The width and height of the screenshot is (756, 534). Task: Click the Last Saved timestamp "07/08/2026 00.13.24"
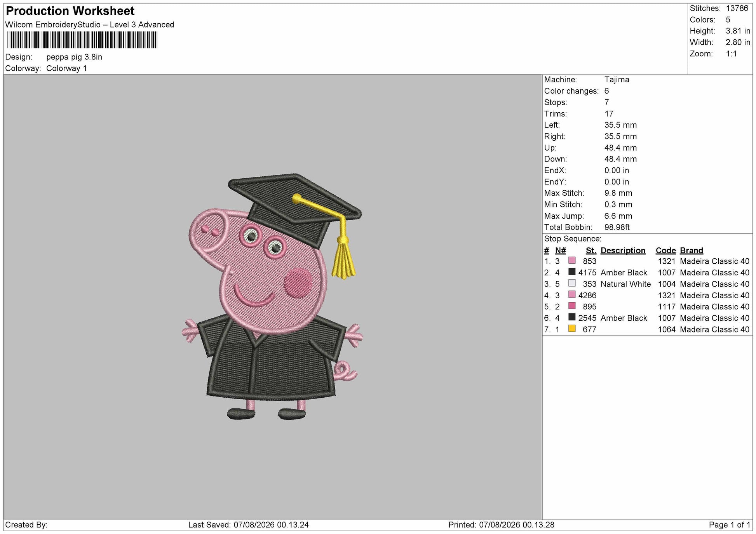(x=271, y=525)
